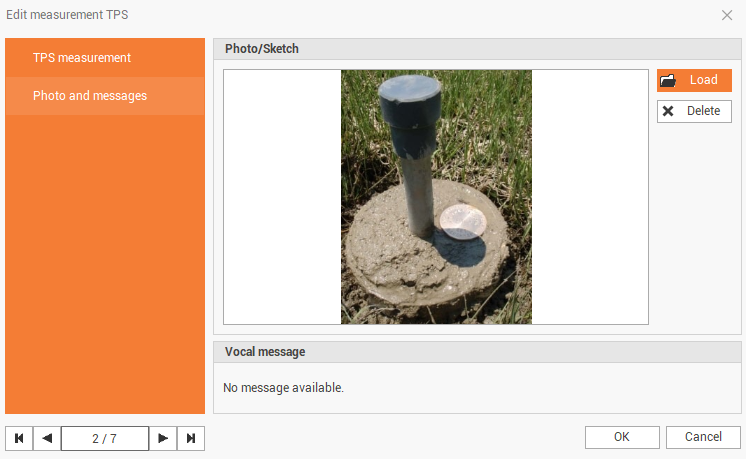The image size is (746, 459).
Task: Click the folder icon on Load button
Action: point(669,80)
